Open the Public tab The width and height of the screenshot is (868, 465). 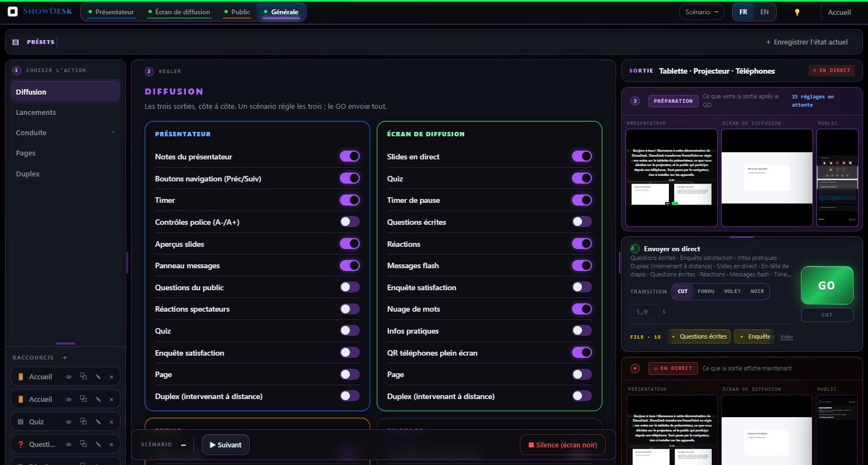click(x=237, y=12)
